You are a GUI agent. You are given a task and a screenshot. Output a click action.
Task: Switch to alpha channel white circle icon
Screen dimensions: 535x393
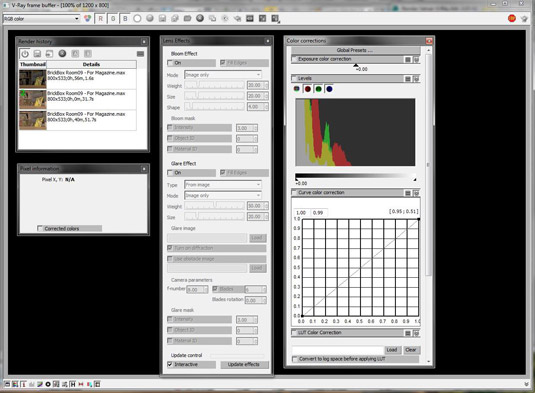[137, 18]
